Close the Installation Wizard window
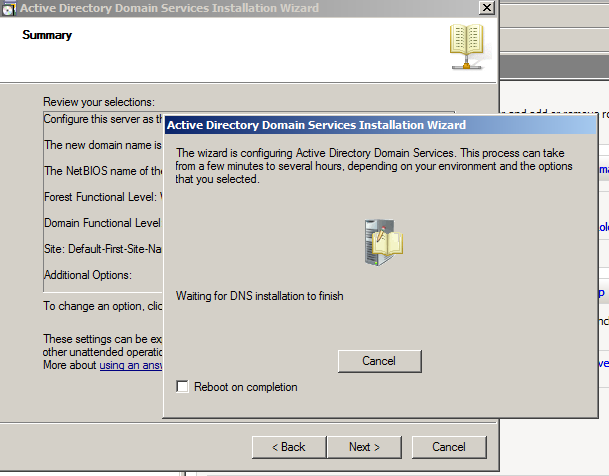The image size is (609, 476). [x=487, y=8]
